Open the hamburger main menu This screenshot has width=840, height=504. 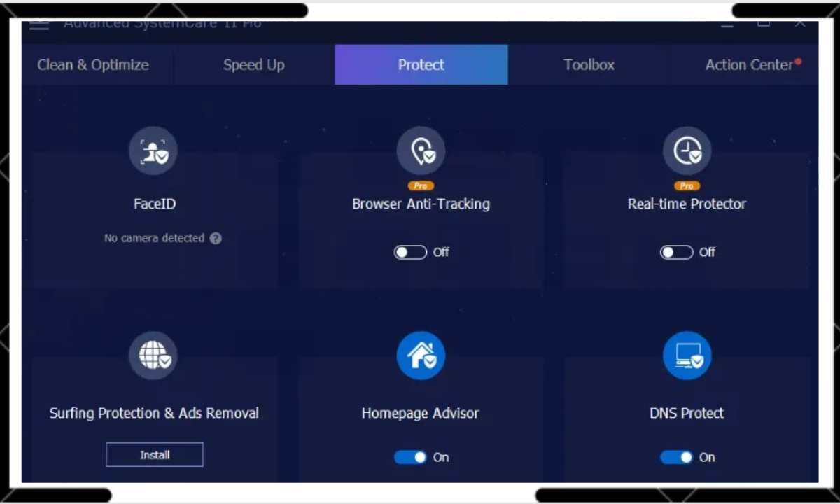[38, 23]
